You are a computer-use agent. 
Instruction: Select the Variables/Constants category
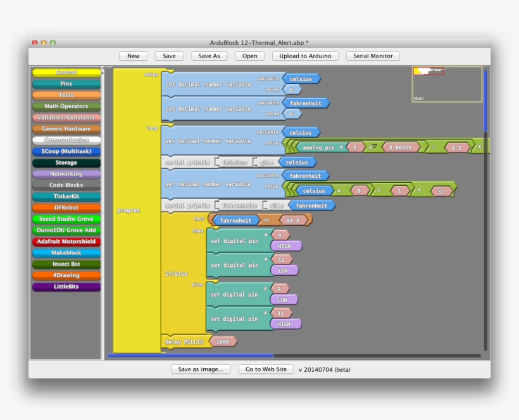65,117
